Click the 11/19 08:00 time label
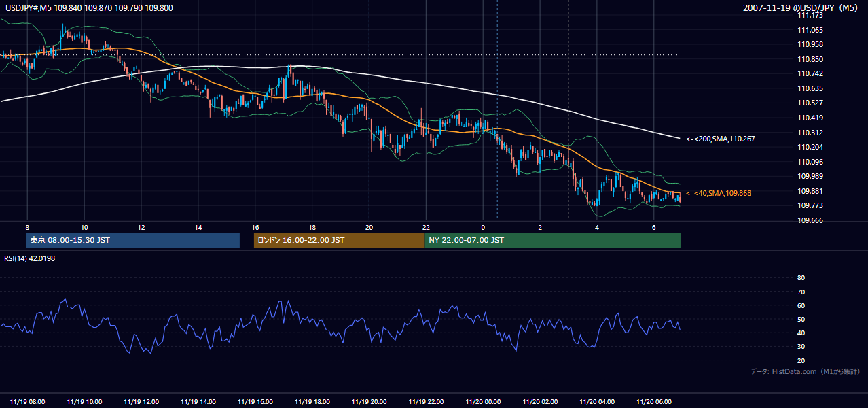Screen dimensions: 868x408 pyautogui.click(x=28, y=402)
